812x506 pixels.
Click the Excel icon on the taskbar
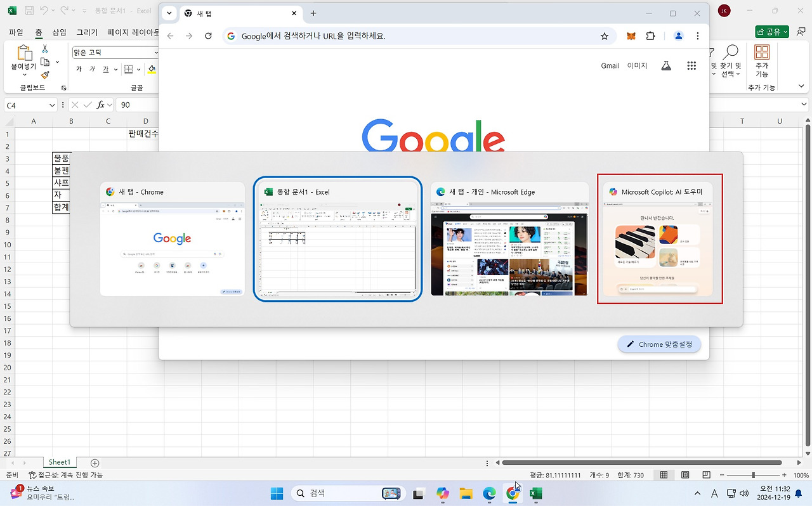(536, 493)
